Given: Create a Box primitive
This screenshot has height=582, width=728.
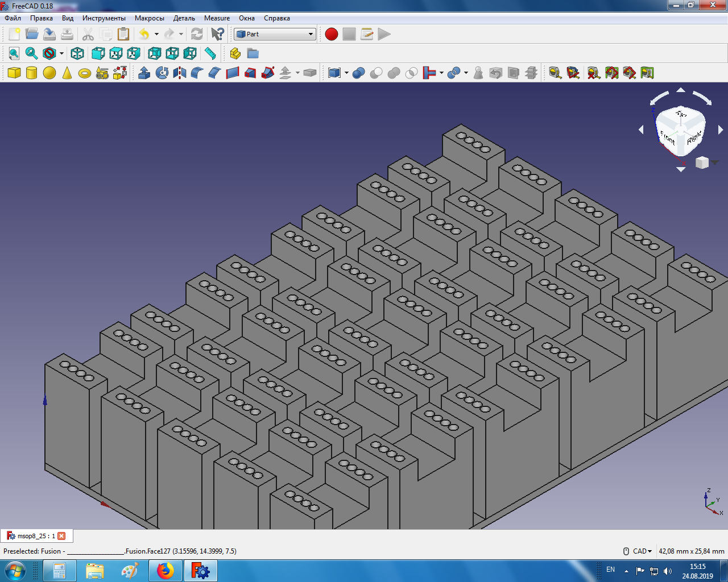Looking at the screenshot, I should click(x=14, y=73).
